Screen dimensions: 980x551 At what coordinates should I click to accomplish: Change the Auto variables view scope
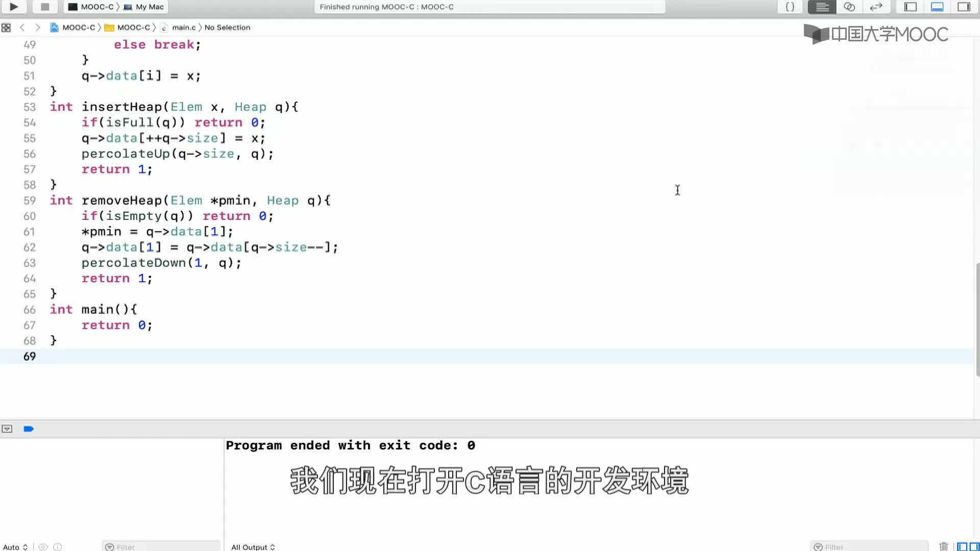(15, 547)
